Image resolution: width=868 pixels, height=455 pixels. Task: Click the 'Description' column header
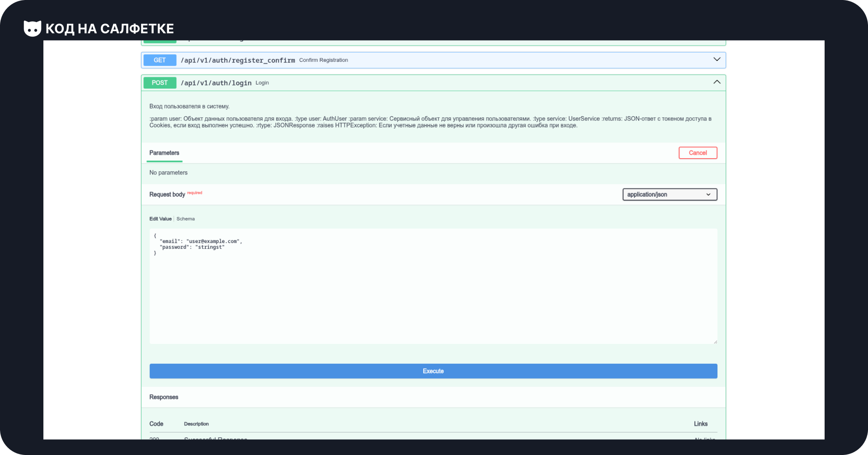click(x=196, y=424)
